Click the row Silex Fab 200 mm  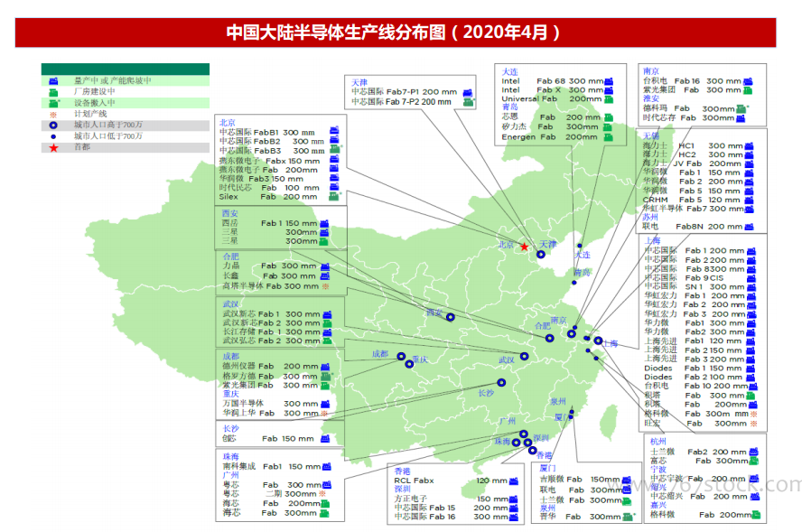coord(279,196)
